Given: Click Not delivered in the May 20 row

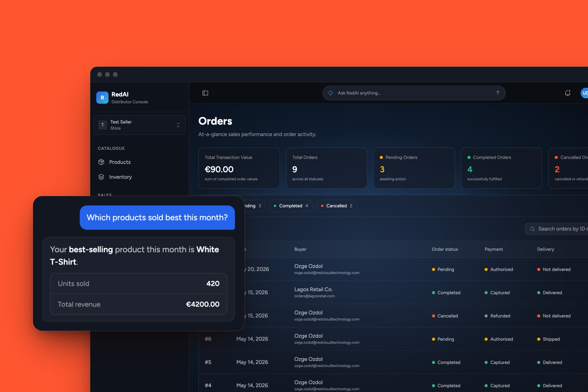Looking at the screenshot, I should pos(554,269).
